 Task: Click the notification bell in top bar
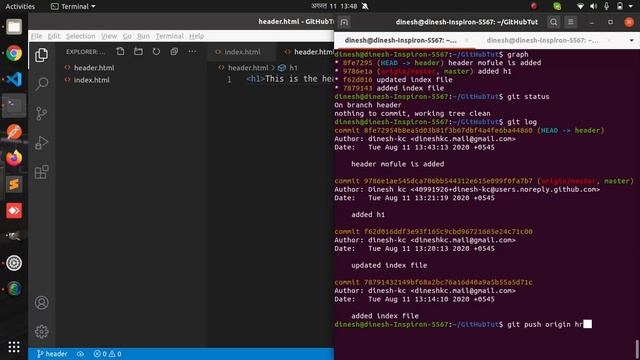tap(365, 6)
